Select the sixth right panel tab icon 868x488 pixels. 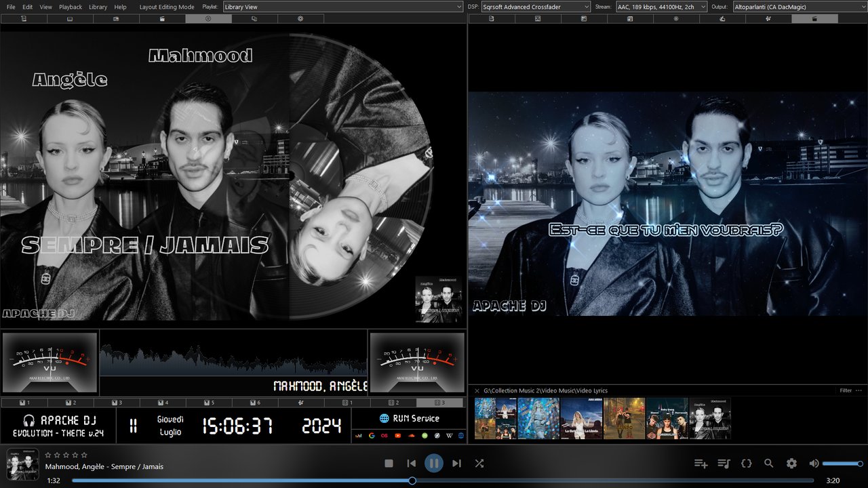[x=722, y=19]
